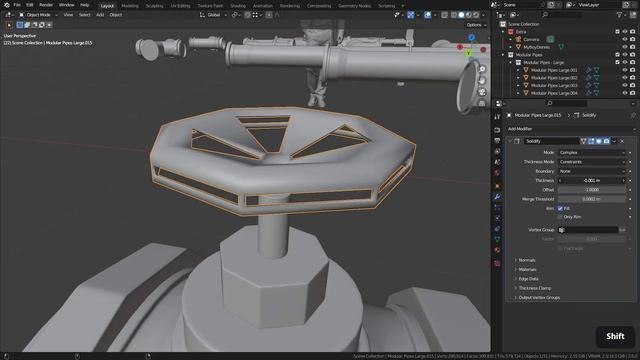Expand the Normals subpanel
Screen dimensions: 640x360
click(x=527, y=260)
